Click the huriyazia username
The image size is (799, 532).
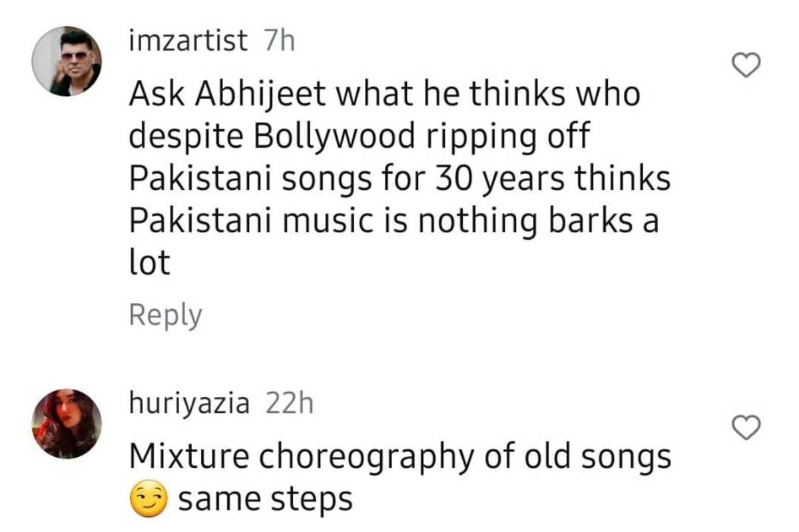(x=190, y=403)
